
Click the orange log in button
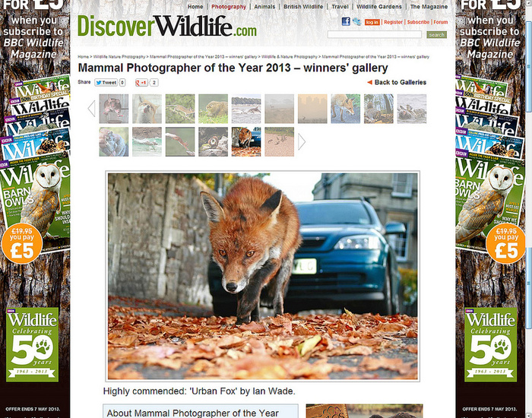372,22
